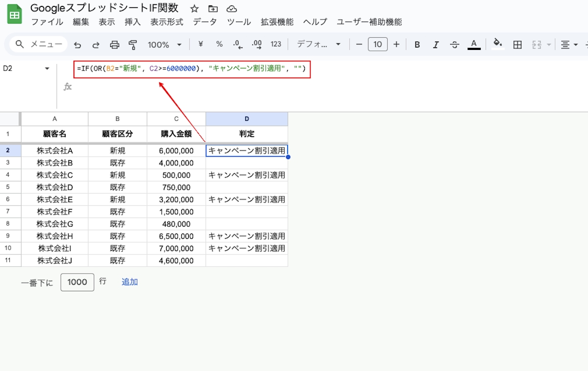Select the 判定 header cell
The width and height of the screenshot is (588, 371).
[247, 134]
